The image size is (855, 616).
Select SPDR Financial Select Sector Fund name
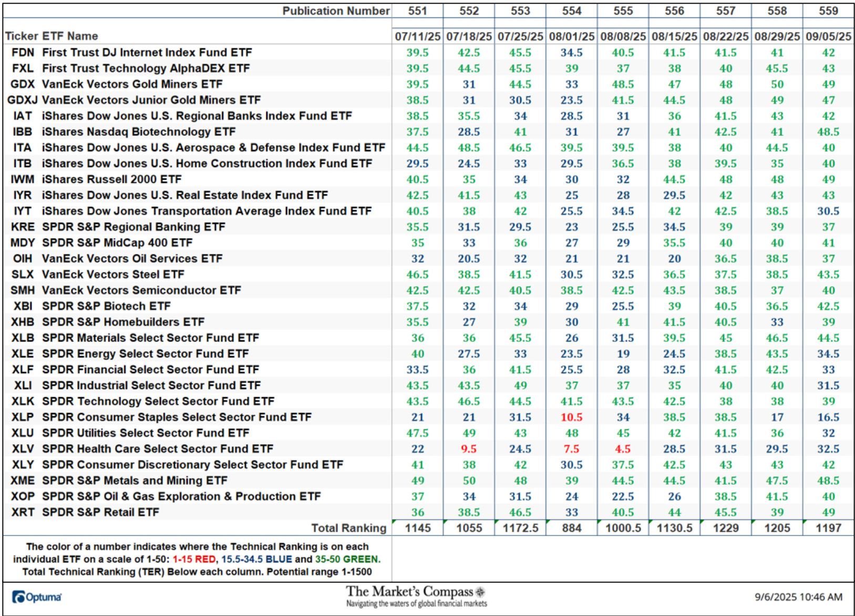point(151,369)
